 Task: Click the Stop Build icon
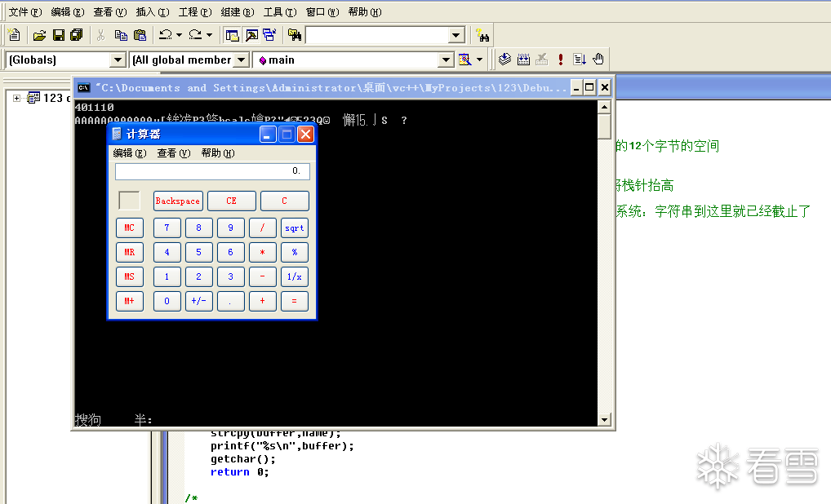click(542, 60)
